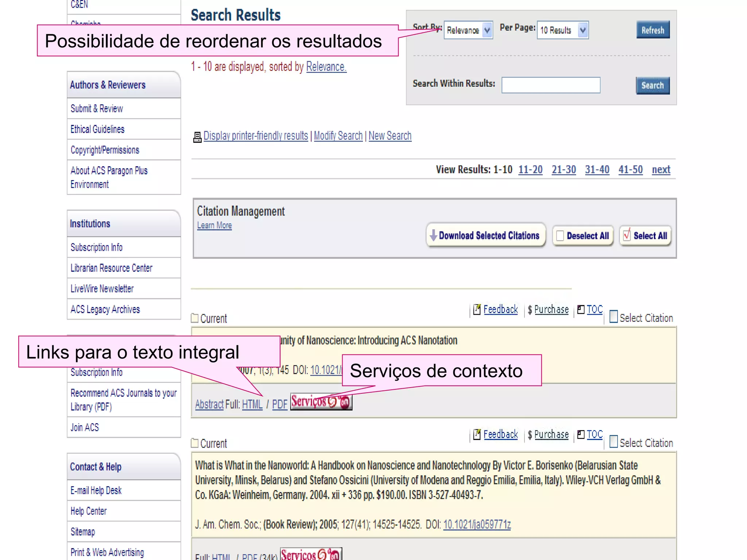Focus the Search Within Results input field

pyautogui.click(x=551, y=85)
